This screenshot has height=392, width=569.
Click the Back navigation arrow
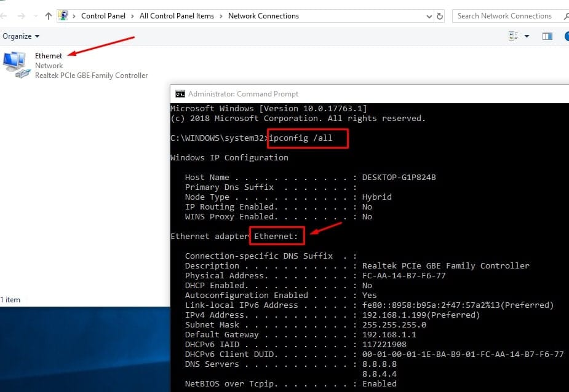(6, 16)
